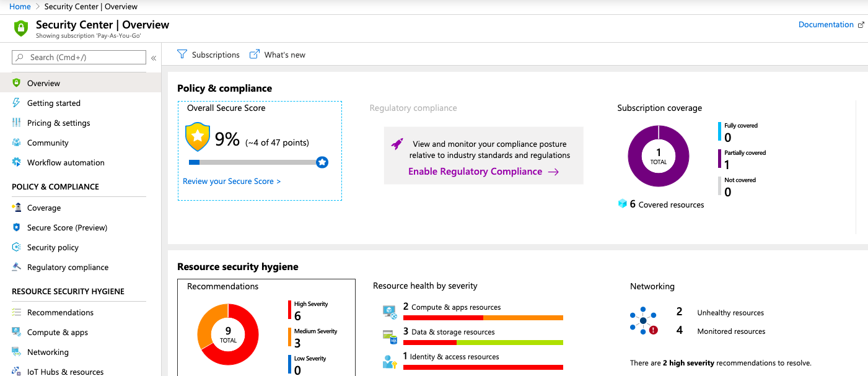Click the Home breadcrumb link
The height and width of the screenshot is (376, 868).
[20, 6]
